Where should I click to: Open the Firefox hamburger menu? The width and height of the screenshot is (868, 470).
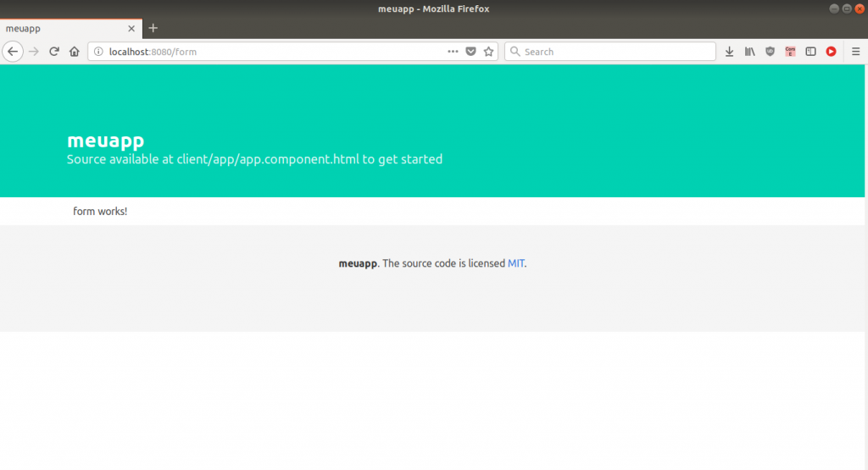(855, 52)
